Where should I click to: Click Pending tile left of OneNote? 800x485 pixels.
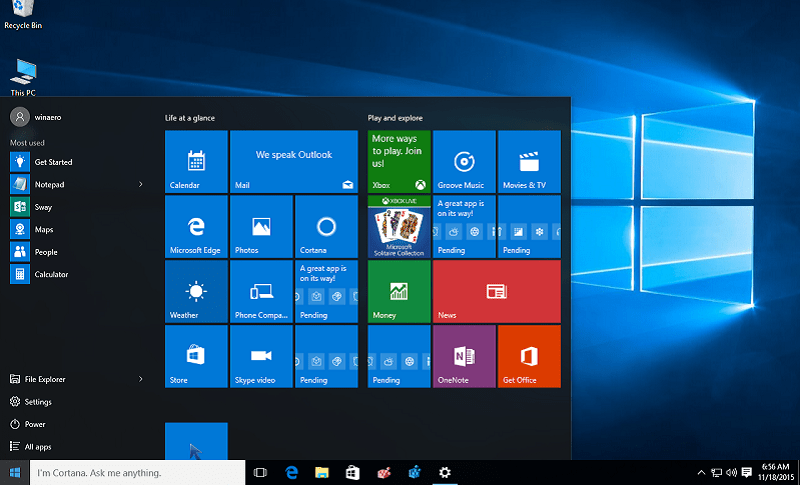click(399, 356)
